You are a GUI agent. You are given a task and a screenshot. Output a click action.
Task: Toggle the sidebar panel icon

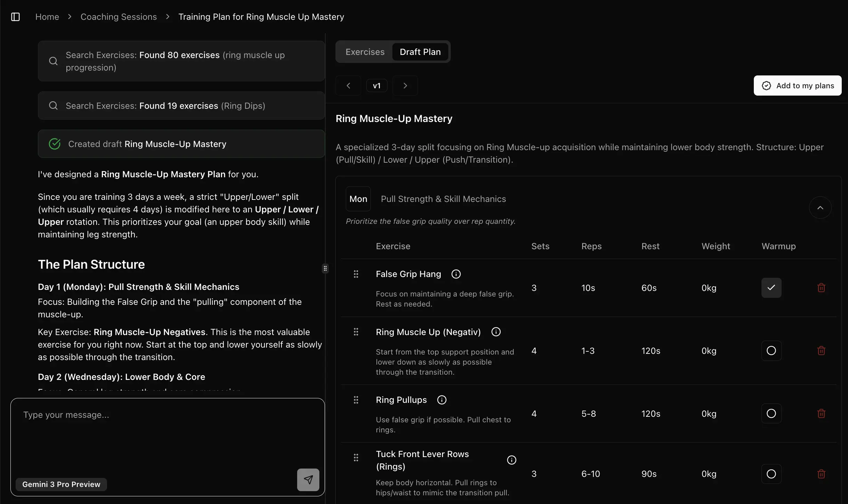[15, 17]
